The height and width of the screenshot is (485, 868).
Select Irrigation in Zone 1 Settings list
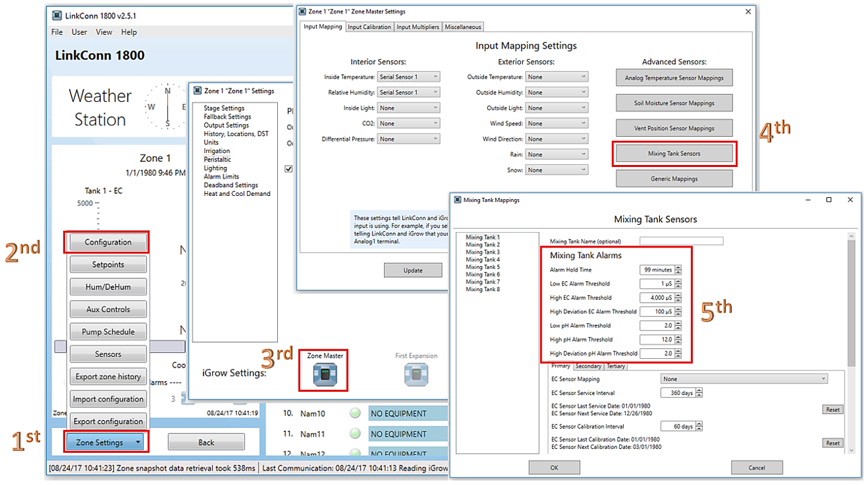(217, 151)
